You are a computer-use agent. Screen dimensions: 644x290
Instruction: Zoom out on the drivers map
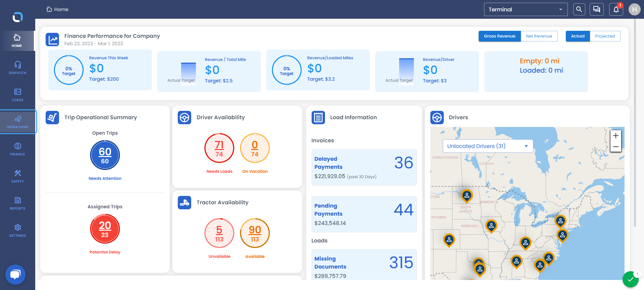[616, 147]
